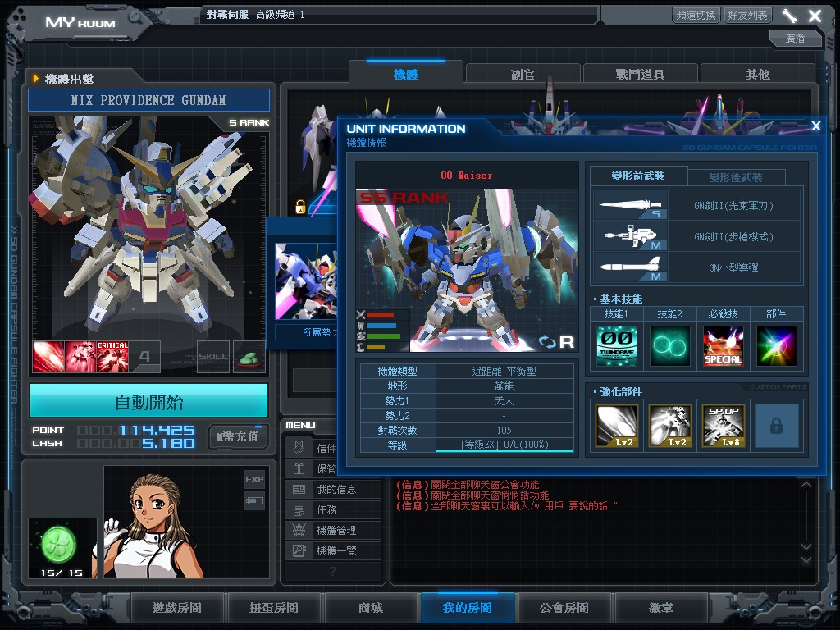Close the Unit Information dialog
Screen dimensions: 840x630
tap(816, 126)
